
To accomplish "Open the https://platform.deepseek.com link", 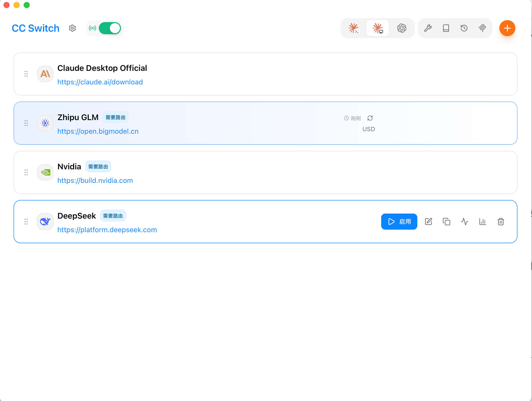I will coord(107,230).
